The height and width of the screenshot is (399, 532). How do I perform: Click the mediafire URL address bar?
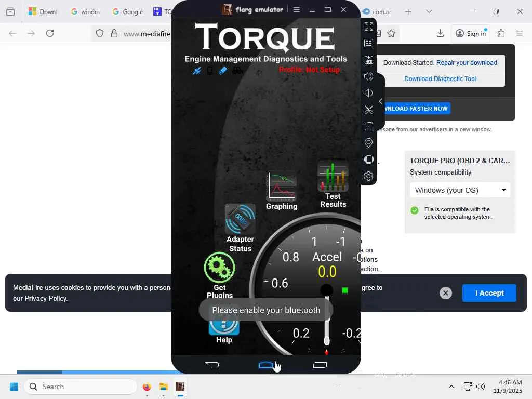coord(147,34)
